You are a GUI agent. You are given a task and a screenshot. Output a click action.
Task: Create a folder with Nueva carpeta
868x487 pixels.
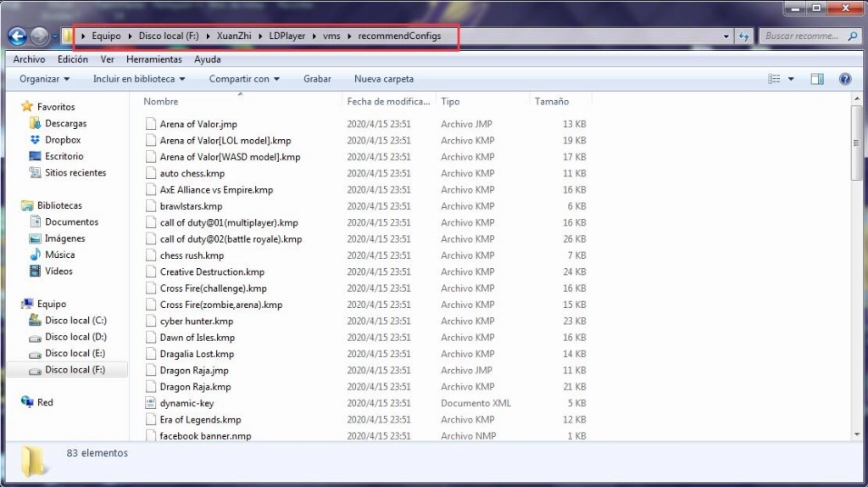[x=384, y=79]
